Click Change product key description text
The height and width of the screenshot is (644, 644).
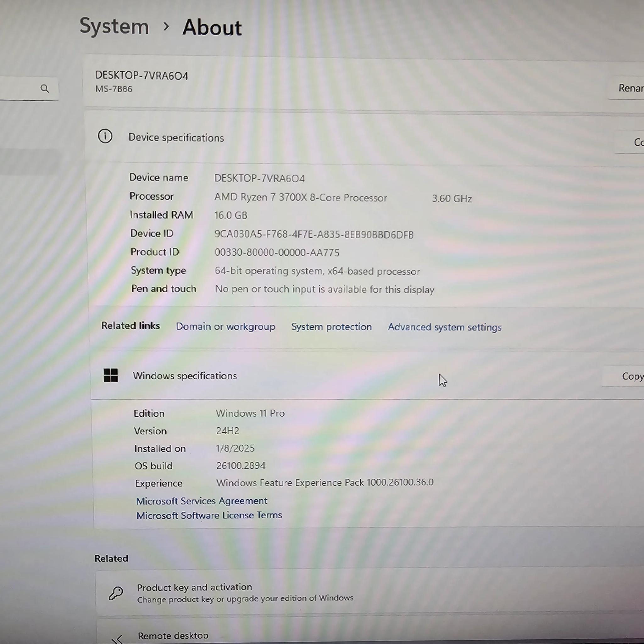pos(245,599)
